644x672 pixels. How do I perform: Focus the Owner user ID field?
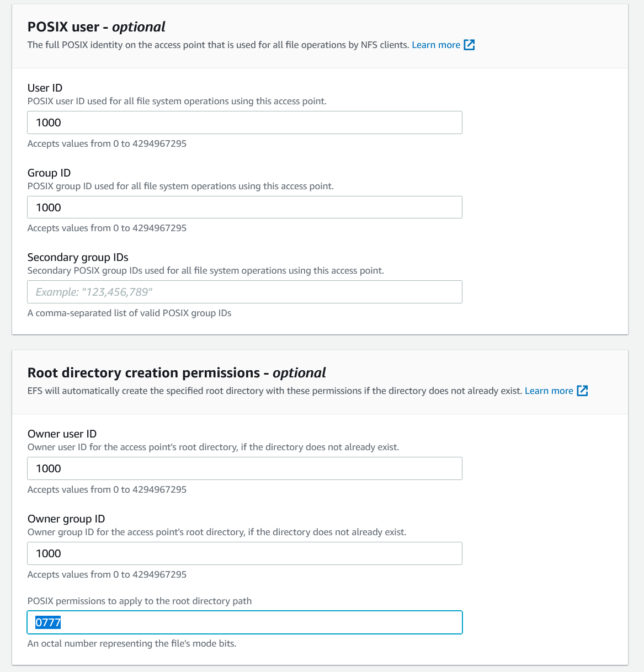244,468
